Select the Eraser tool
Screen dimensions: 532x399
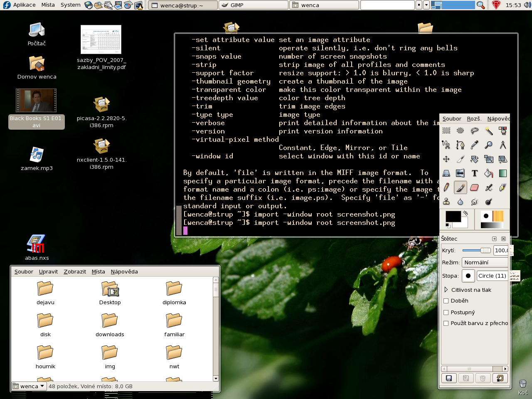tap(475, 187)
